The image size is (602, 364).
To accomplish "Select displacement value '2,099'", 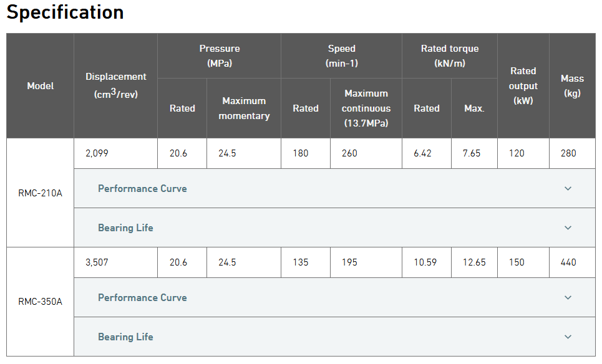I will 97,153.
